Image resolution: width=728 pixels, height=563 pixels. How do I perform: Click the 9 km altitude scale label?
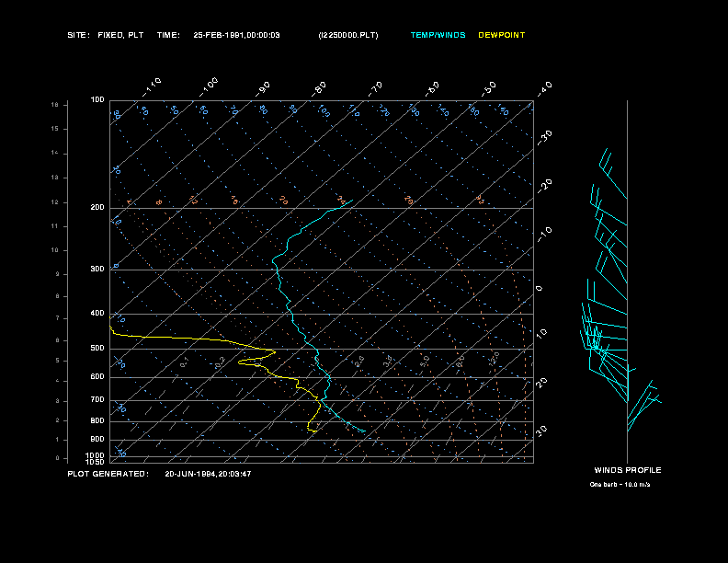(58, 274)
